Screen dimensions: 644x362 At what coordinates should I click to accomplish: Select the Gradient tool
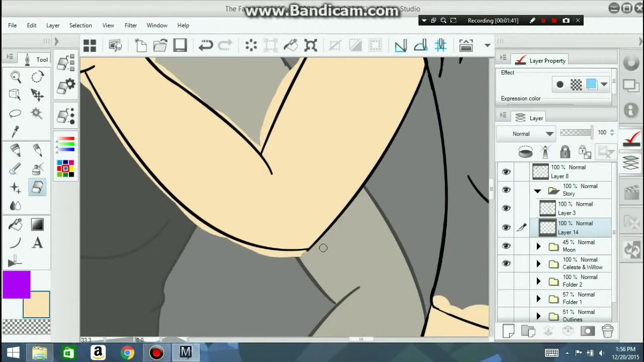pyautogui.click(x=37, y=225)
